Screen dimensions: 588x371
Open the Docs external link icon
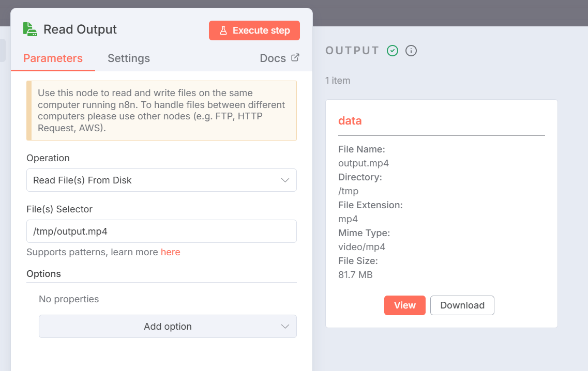click(x=295, y=58)
